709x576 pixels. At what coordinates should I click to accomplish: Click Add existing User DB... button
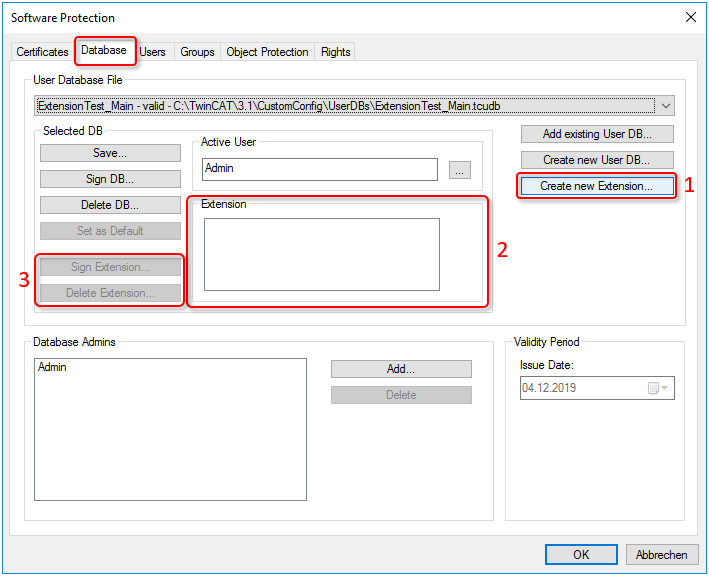point(597,134)
